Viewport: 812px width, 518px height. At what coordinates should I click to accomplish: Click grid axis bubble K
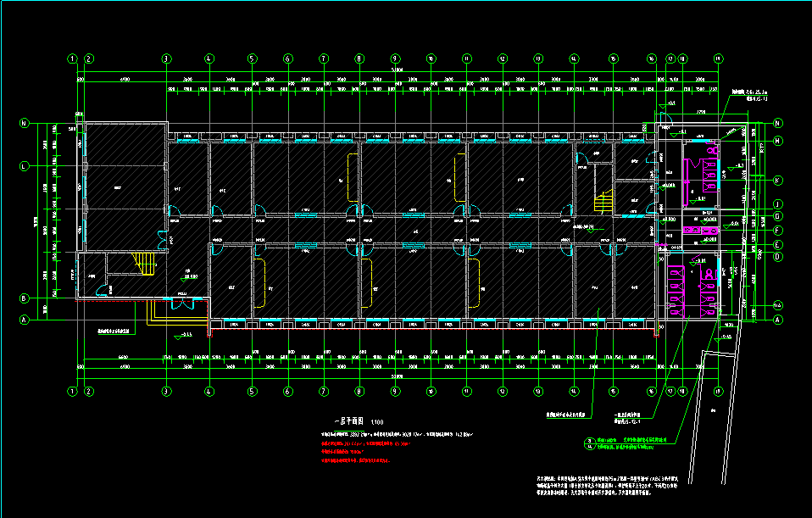pos(777,180)
